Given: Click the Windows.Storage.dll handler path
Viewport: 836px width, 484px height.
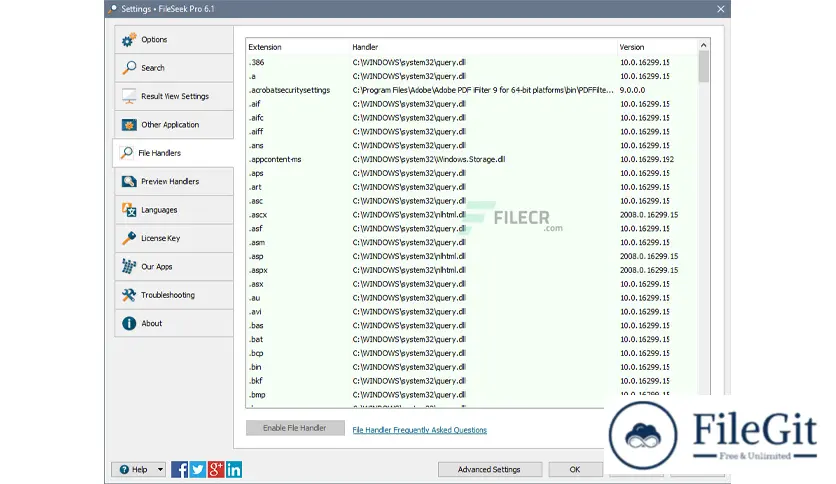Looking at the screenshot, I should [429, 159].
